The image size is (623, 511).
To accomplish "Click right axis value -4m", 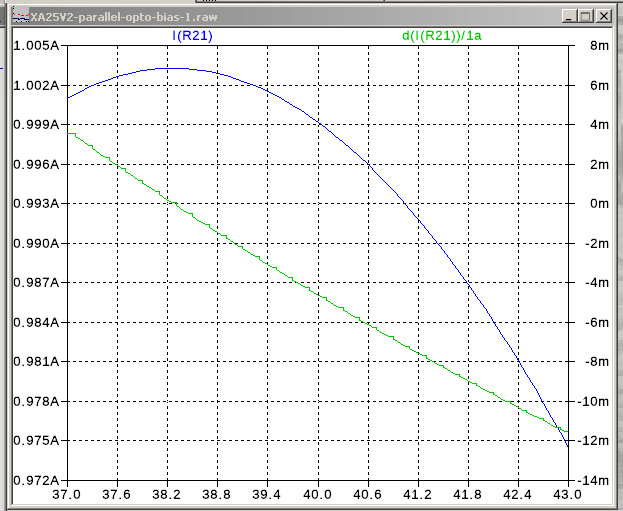I will pyautogui.click(x=597, y=283).
